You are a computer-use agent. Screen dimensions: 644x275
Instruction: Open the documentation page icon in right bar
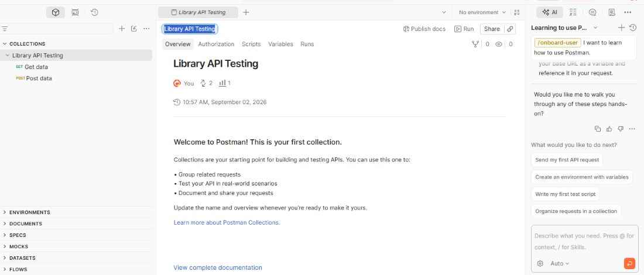coord(612,12)
